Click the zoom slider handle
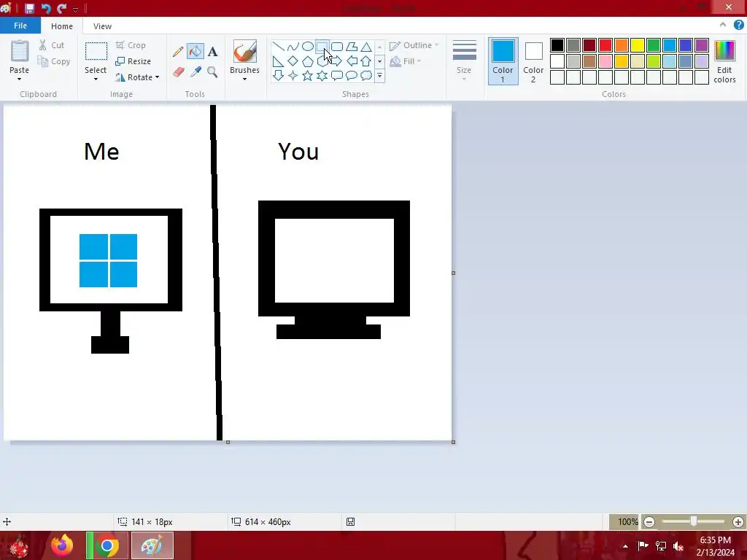This screenshot has height=560, width=747. tap(694, 521)
